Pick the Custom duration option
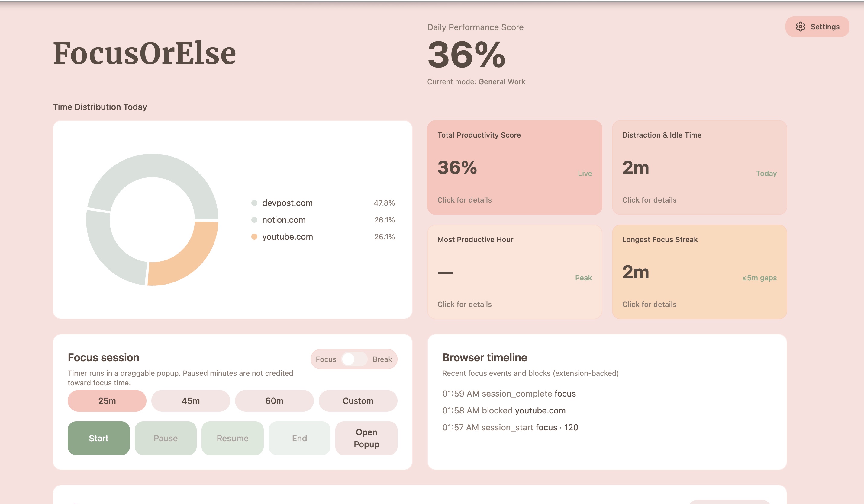The height and width of the screenshot is (504, 864). [x=358, y=400]
